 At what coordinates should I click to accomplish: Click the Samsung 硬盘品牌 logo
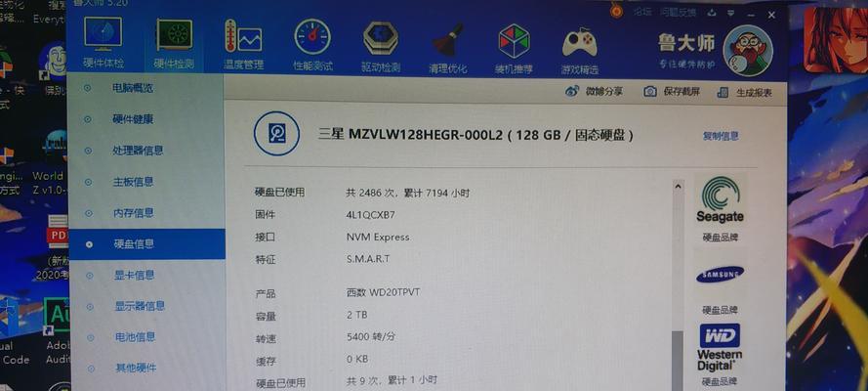[x=720, y=275]
